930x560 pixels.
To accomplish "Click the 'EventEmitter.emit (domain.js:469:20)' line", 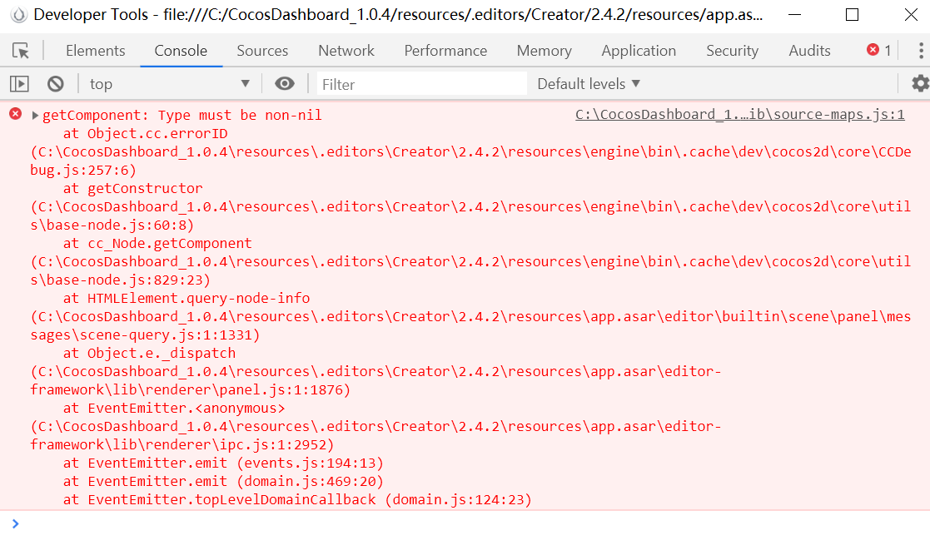I will pyautogui.click(x=223, y=481).
